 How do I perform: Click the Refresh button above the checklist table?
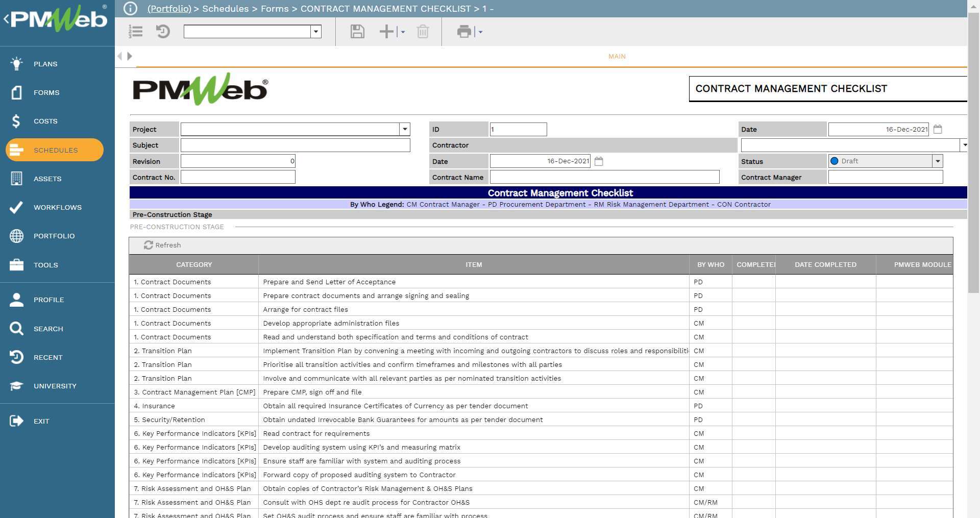coord(162,245)
